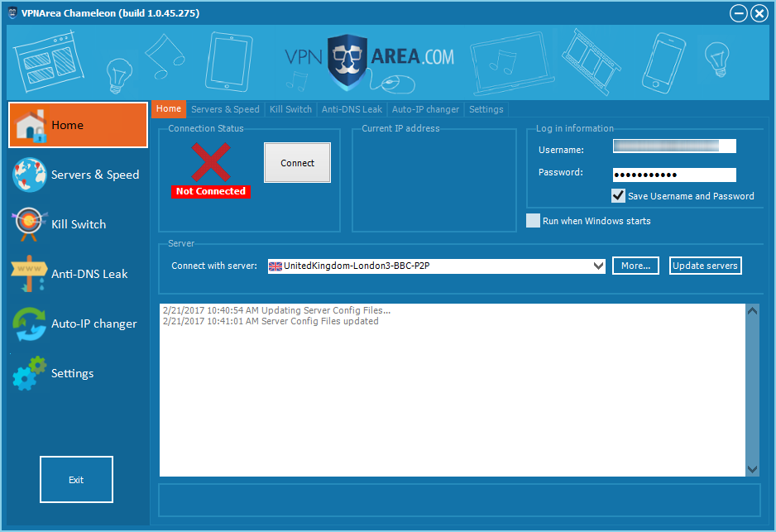The height and width of the screenshot is (532, 776).
Task: Click the Servers & Speed globe icon
Action: [30, 175]
